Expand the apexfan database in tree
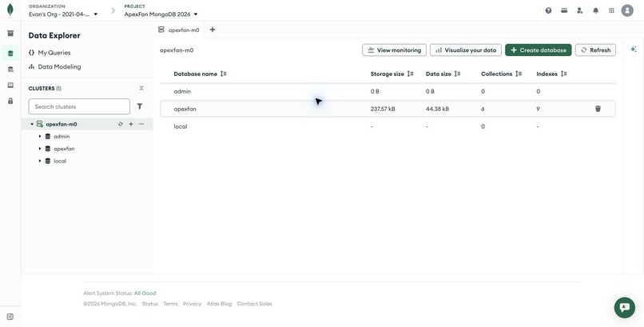The image size is (644, 327). [40, 149]
